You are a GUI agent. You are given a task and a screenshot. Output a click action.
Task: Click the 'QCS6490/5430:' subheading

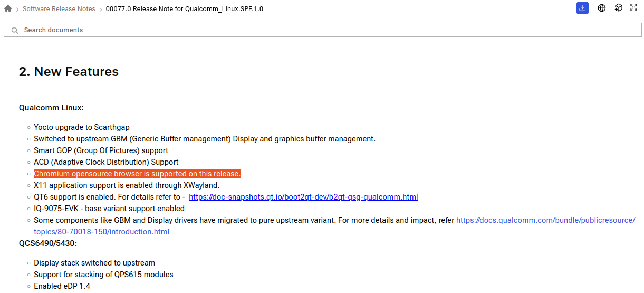(48, 243)
